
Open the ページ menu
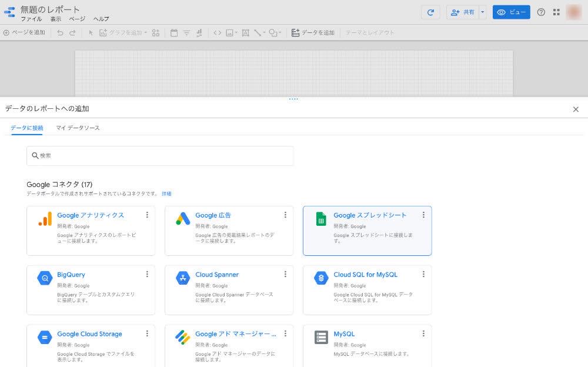pyautogui.click(x=77, y=19)
